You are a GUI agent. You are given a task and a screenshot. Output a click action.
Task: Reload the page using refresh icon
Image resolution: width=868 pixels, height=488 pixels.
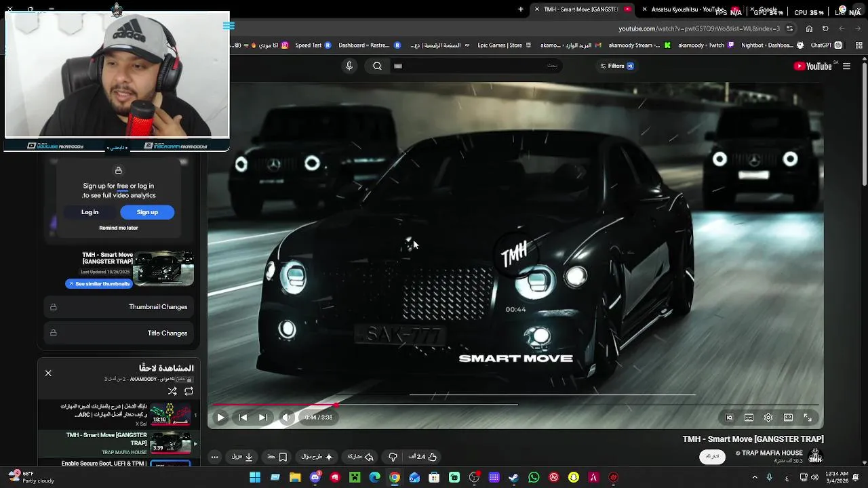point(825,28)
